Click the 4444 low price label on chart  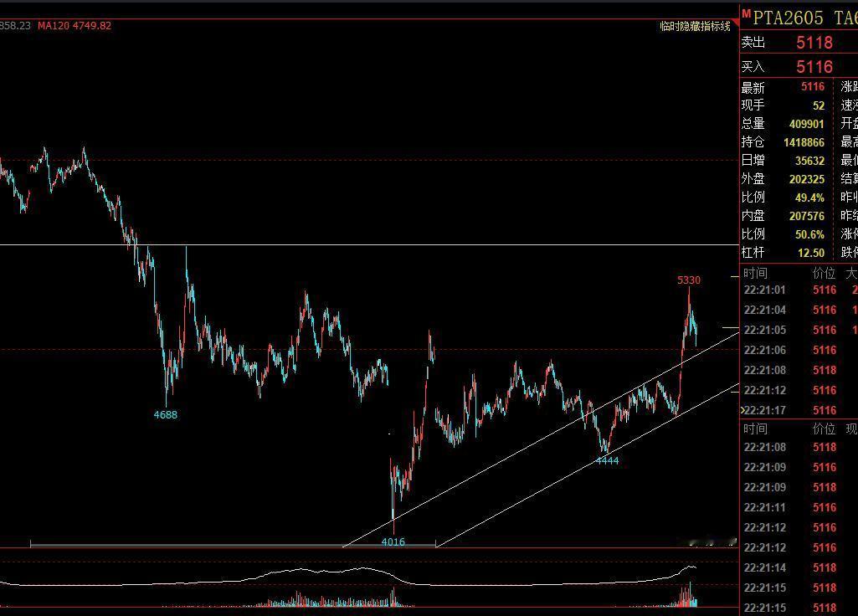[x=608, y=460]
